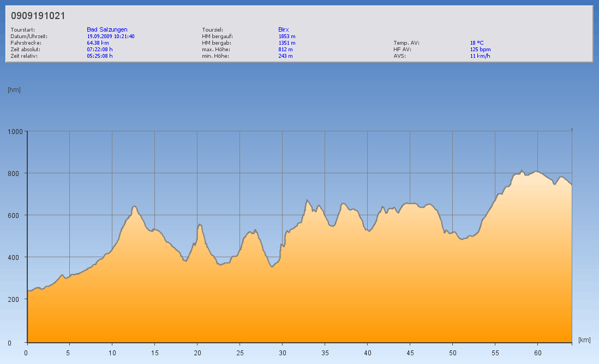Click the Tourstart field label
599x364 pixels.
pyautogui.click(x=23, y=29)
